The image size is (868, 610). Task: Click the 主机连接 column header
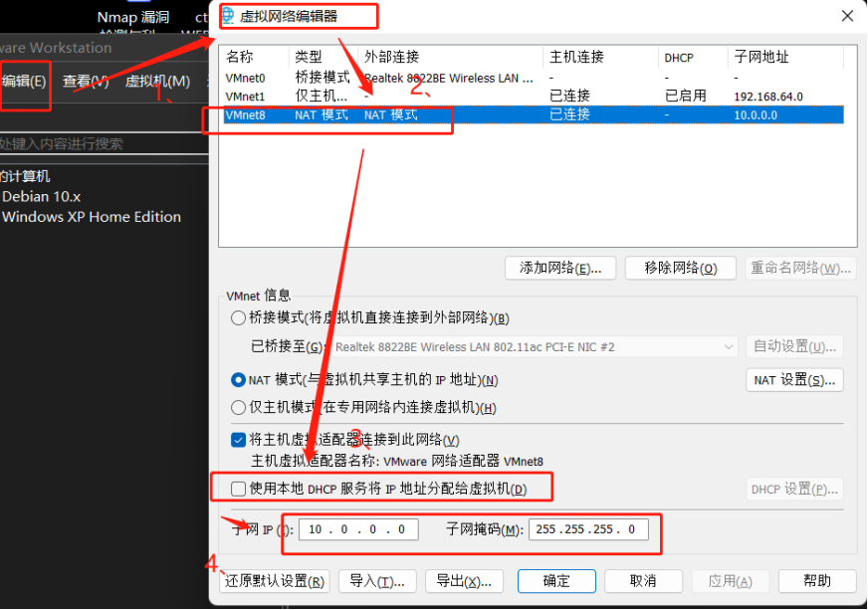click(x=576, y=57)
